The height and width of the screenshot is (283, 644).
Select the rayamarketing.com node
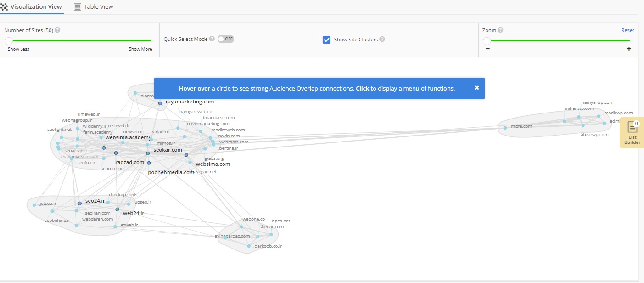click(160, 103)
